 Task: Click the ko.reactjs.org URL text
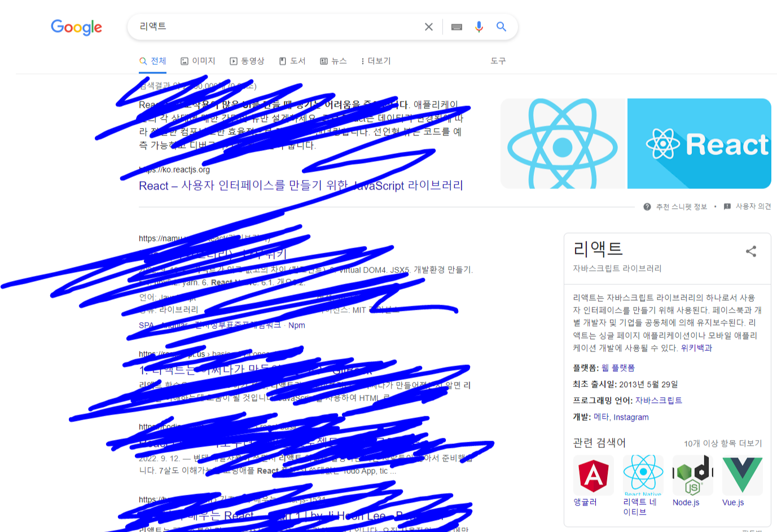174,169
